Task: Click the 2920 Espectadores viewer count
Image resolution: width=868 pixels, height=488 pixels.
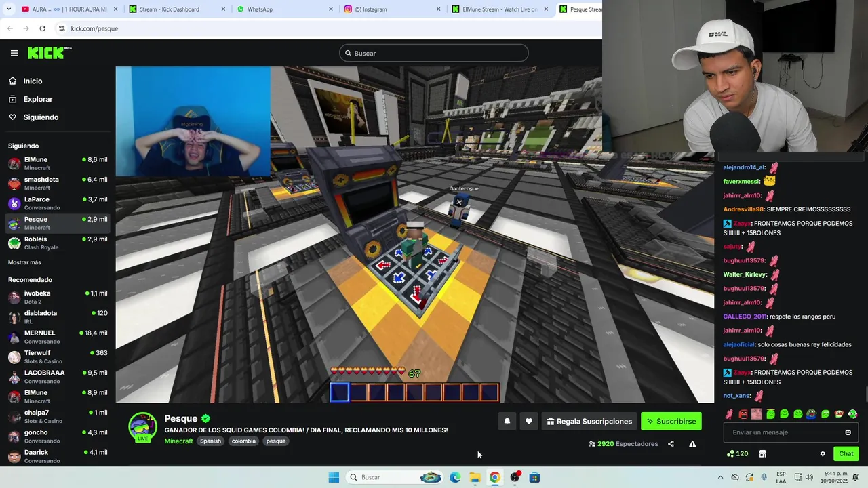Action: [x=624, y=444]
